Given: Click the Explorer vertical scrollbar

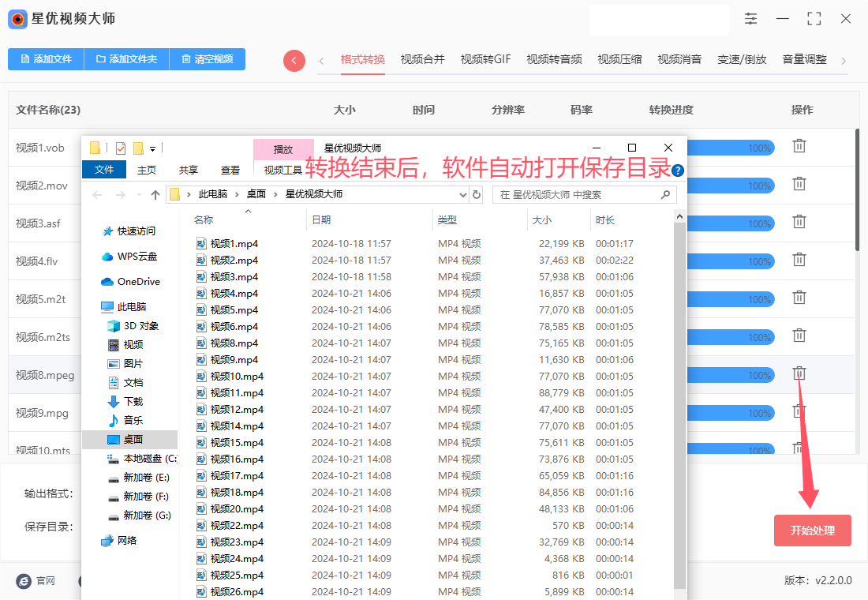Looking at the screenshot, I should tap(679, 404).
